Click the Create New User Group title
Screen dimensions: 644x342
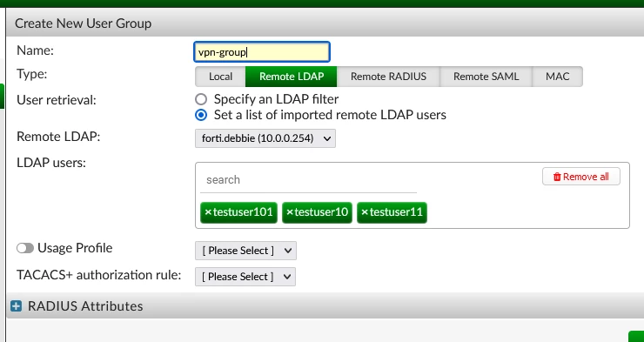point(83,23)
